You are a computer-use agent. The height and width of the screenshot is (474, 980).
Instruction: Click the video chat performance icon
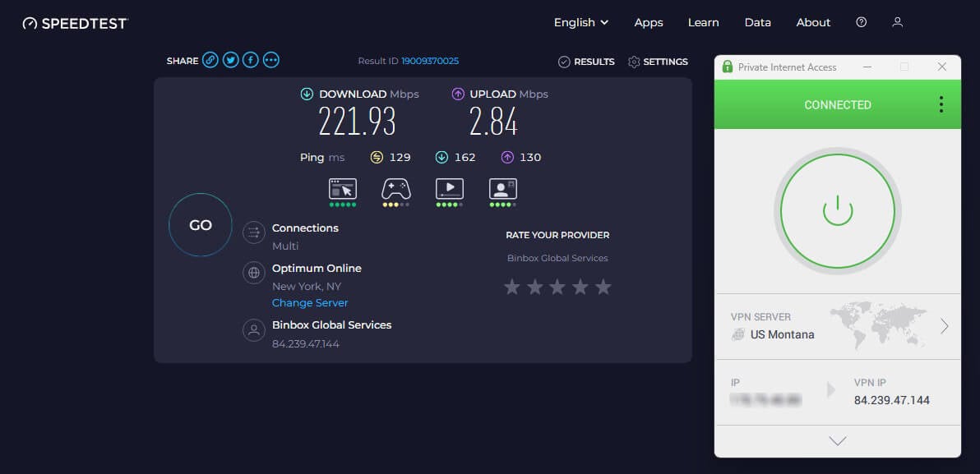502,191
